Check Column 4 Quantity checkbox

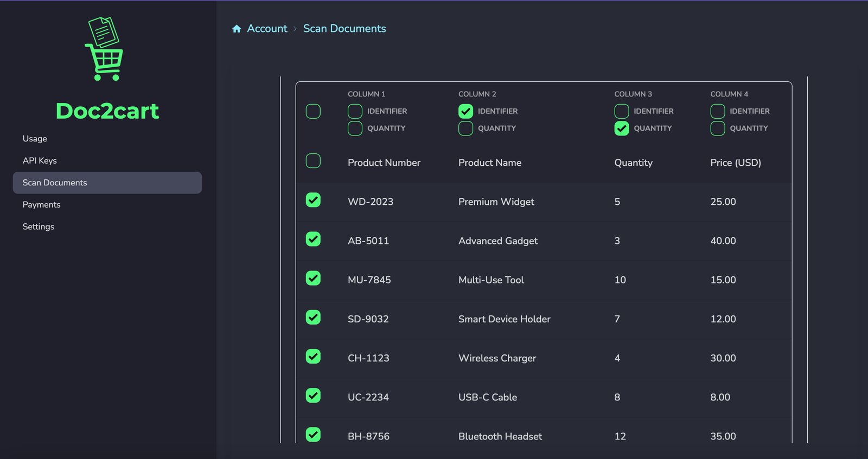718,128
